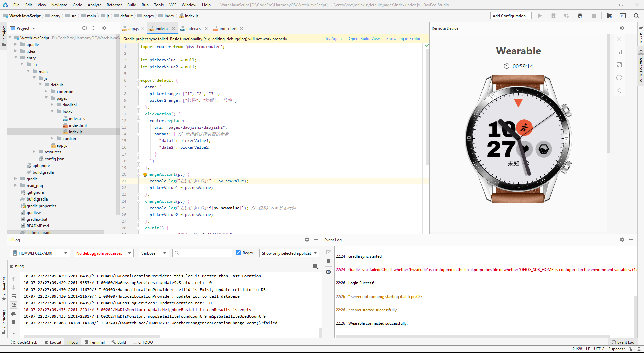644x353 pixels.
Task: Expand the daojishi folder
Action: [x=52, y=105]
